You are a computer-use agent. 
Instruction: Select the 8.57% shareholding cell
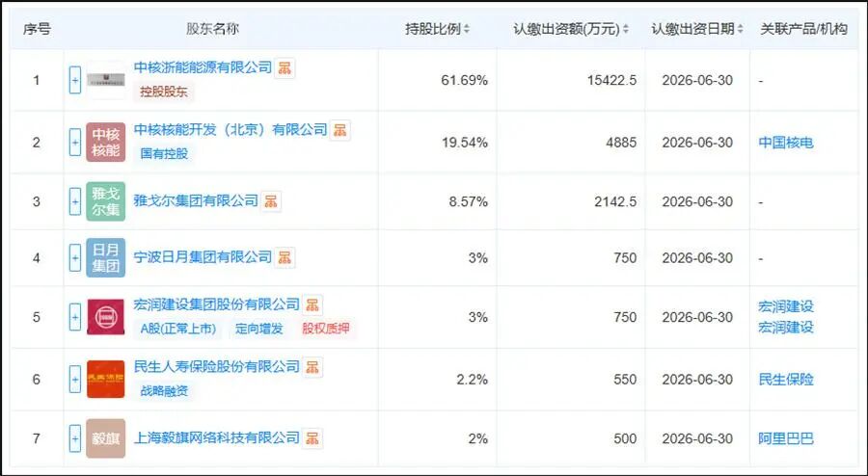(x=469, y=201)
